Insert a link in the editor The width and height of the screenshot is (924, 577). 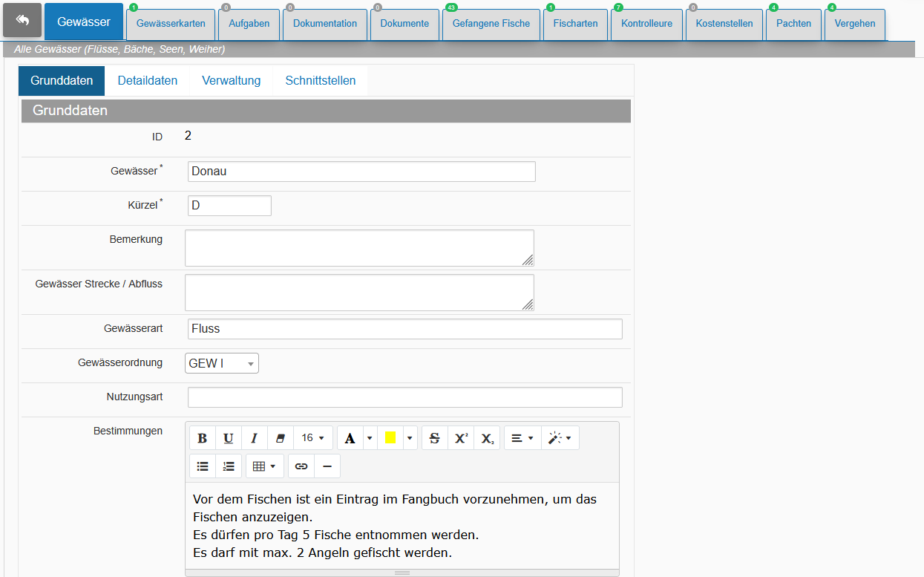tap(301, 466)
